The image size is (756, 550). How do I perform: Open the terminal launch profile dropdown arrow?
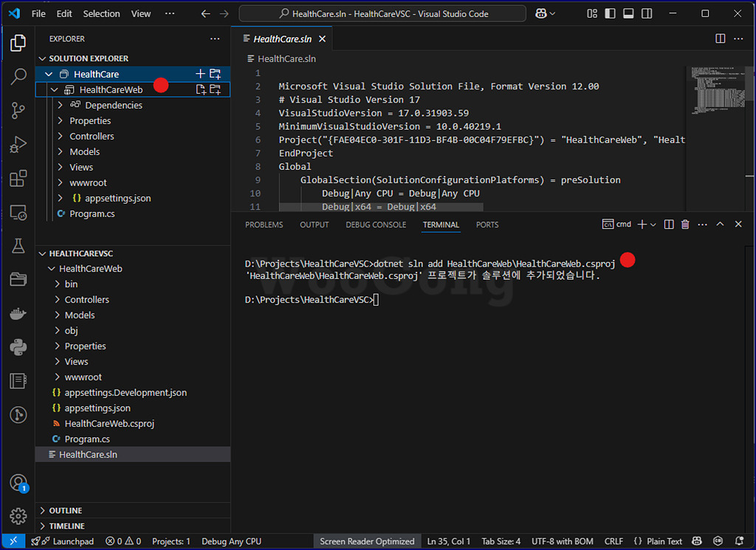(x=653, y=224)
